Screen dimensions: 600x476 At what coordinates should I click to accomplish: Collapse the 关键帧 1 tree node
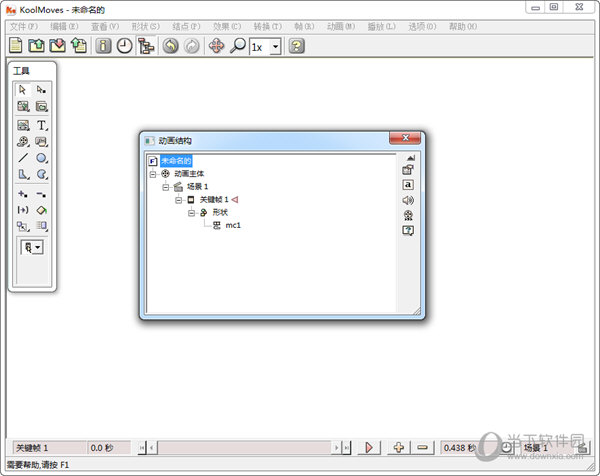[x=178, y=200]
